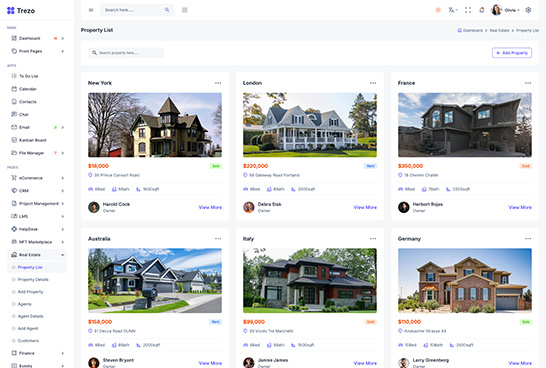
Task: Click the Add Property button
Action: click(x=512, y=53)
